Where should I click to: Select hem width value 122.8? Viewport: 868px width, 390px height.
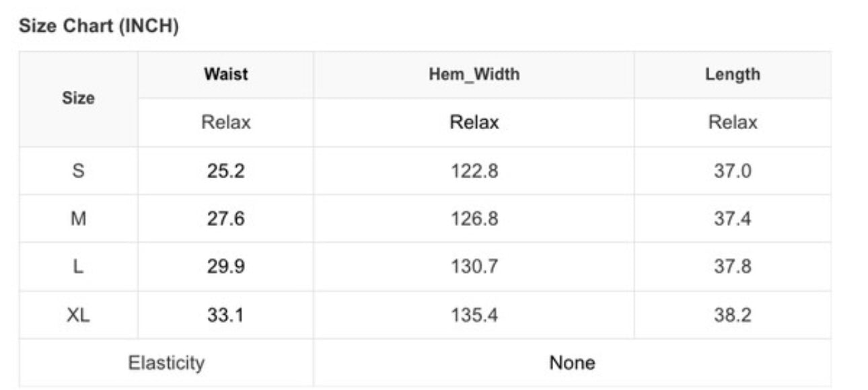coord(474,171)
